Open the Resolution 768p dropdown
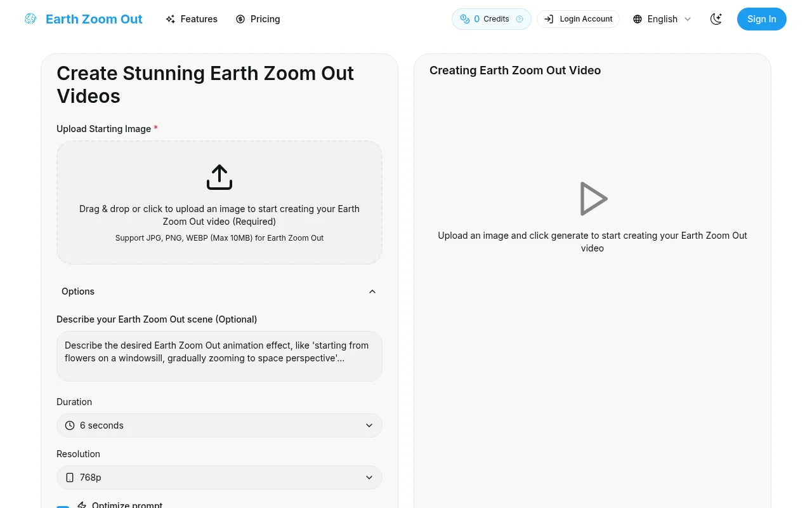This screenshot has width=812, height=508. [x=219, y=478]
